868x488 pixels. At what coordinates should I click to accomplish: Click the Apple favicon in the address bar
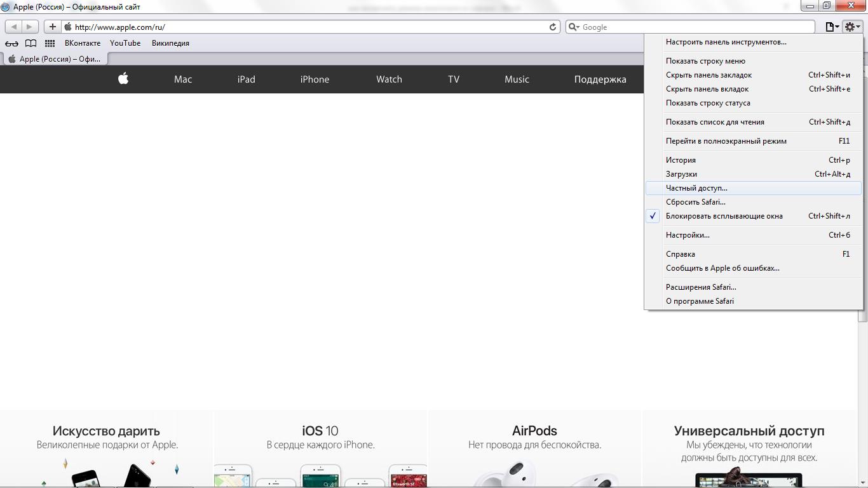68,27
